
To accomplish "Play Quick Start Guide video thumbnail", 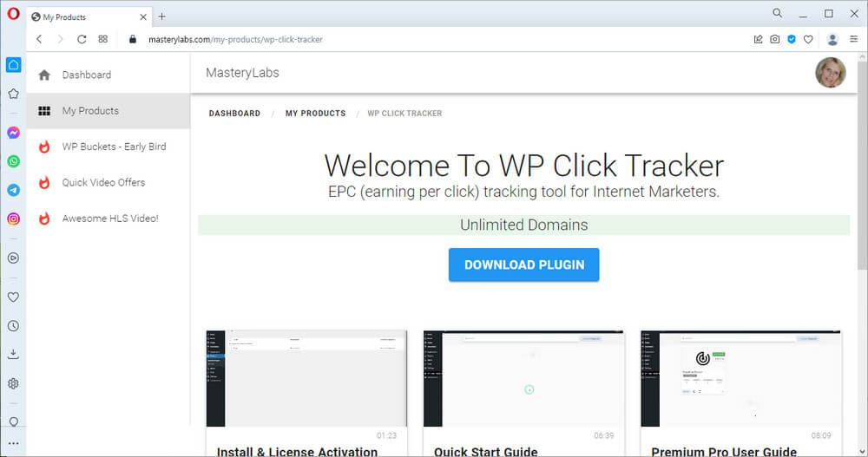I will pyautogui.click(x=523, y=378).
